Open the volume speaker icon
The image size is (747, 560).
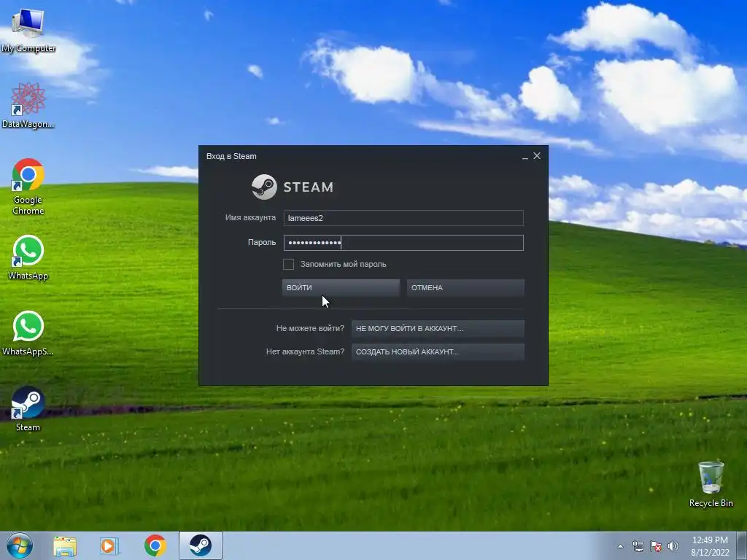pos(673,547)
